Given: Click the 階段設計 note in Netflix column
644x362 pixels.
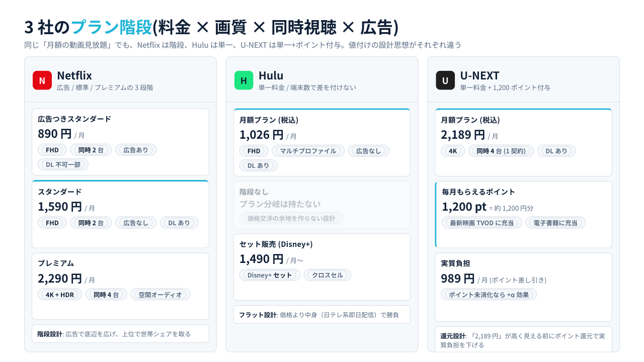Looking at the screenshot, I should [120, 334].
